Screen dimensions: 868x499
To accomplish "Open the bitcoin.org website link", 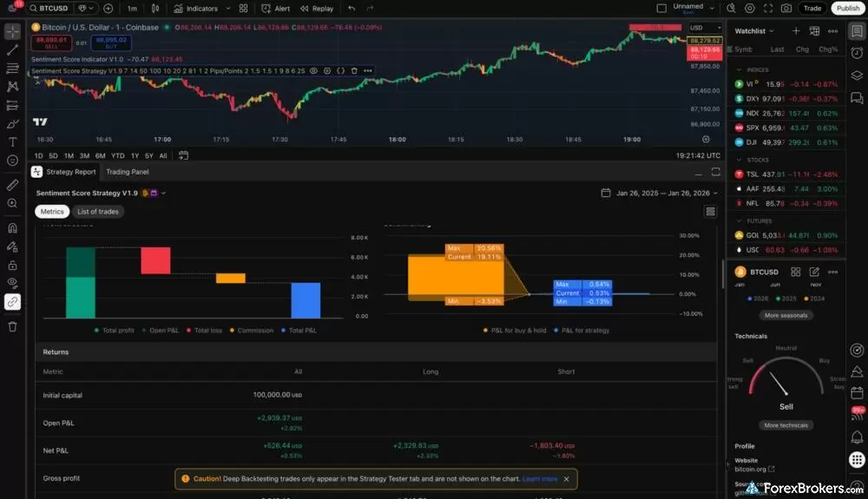I will [x=754, y=469].
